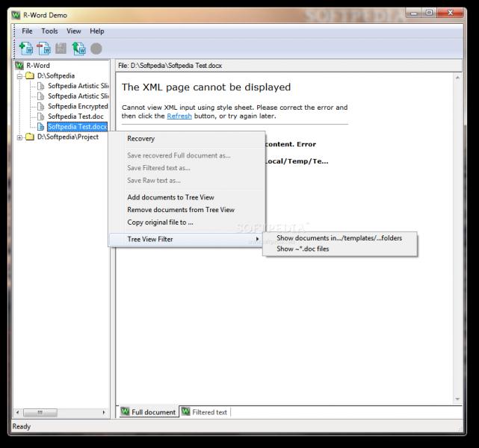Viewport: 479px width, 448px height.
Task: Toggle Show documents in templates folders
Action: [340, 238]
